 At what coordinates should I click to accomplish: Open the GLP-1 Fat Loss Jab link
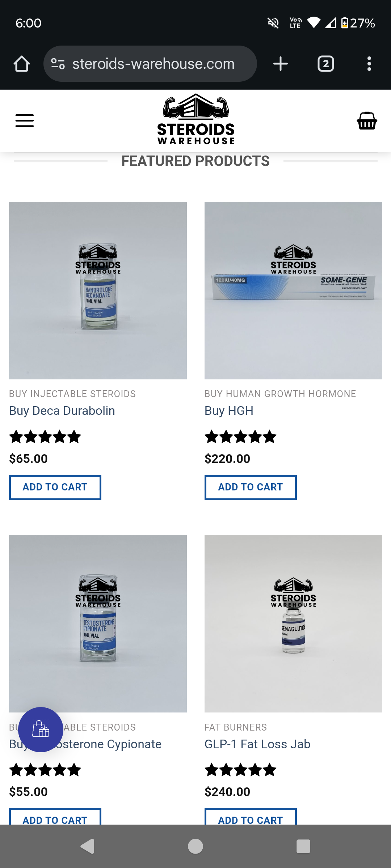pos(257,744)
